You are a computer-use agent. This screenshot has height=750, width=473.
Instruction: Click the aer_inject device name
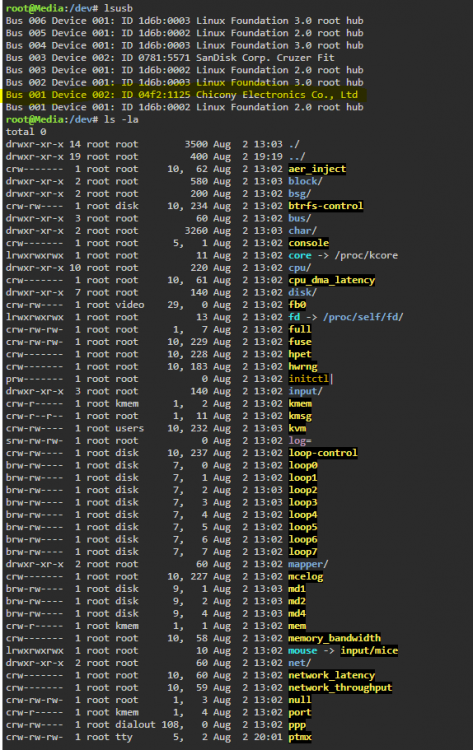(x=317, y=169)
